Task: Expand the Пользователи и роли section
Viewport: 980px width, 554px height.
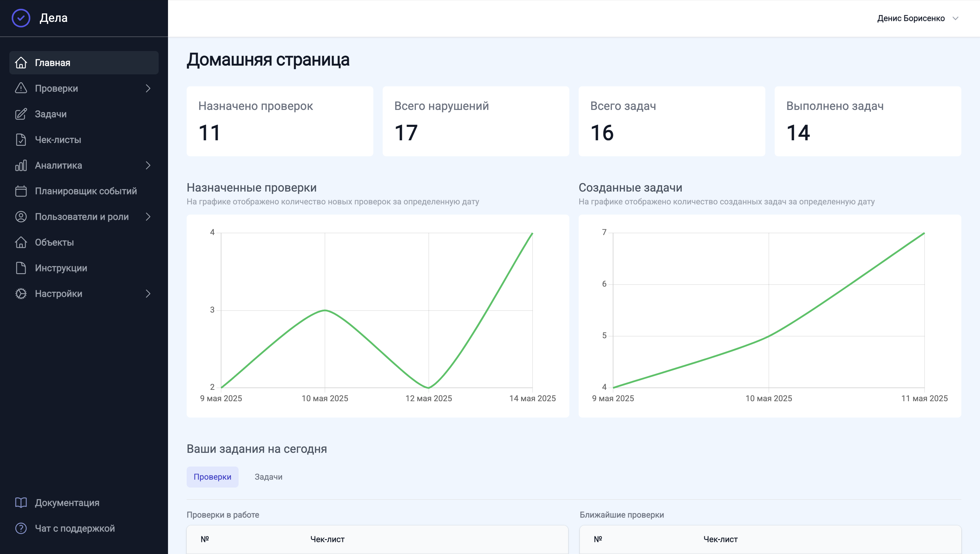Action: pos(148,217)
